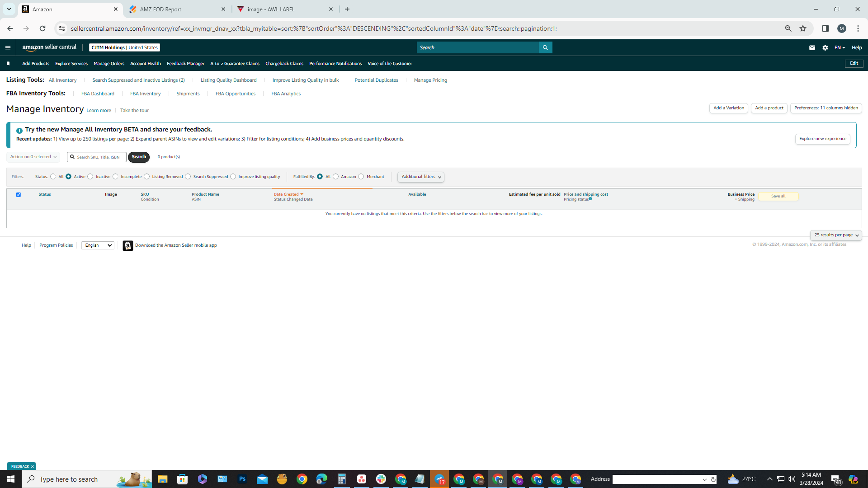Select the Listing Removed status filter
The image size is (868, 488).
[x=147, y=177]
